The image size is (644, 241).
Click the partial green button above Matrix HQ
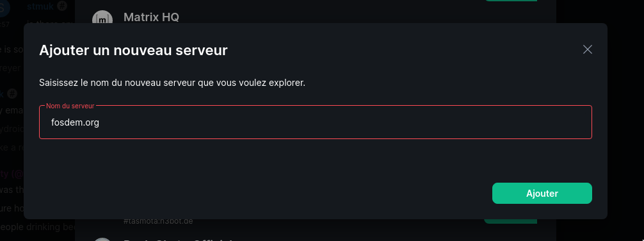click(x=511, y=1)
